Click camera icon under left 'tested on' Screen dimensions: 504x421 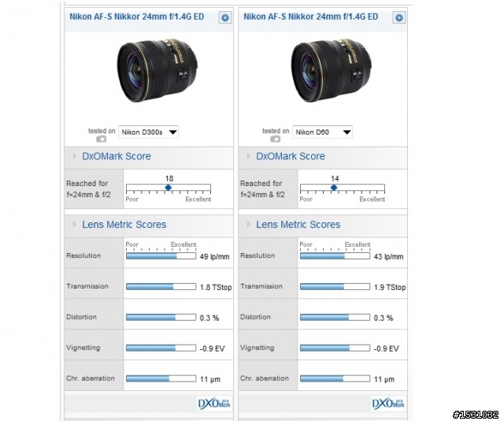[x=102, y=139]
